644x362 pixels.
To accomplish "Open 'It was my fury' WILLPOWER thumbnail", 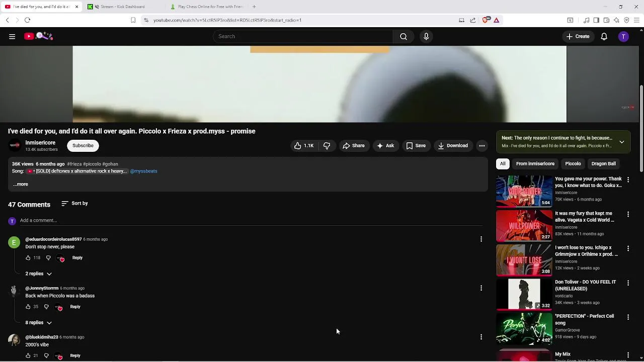I will 524,226.
